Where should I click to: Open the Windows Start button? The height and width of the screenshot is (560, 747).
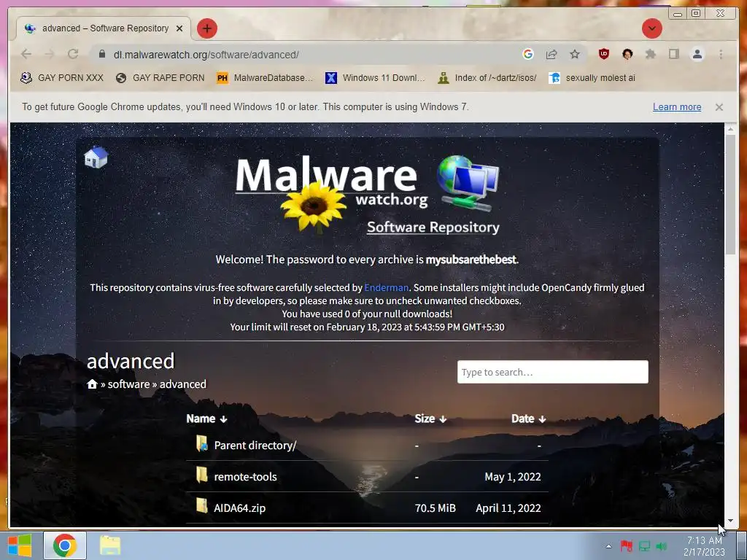click(19, 545)
